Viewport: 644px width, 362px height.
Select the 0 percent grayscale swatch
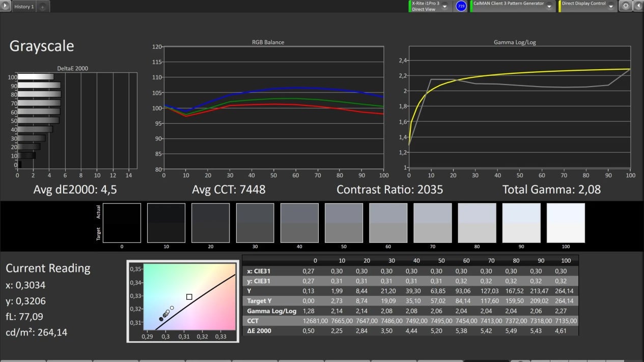pos(122,222)
